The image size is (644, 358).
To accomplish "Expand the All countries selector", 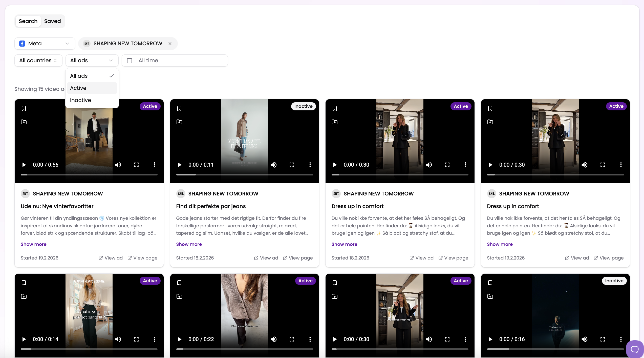I will pos(38,61).
